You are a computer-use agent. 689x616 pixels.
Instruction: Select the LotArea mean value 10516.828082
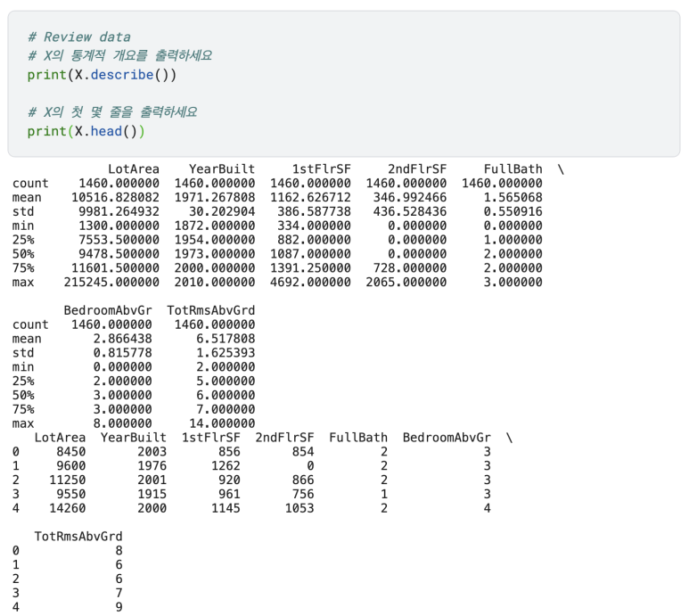115,197
